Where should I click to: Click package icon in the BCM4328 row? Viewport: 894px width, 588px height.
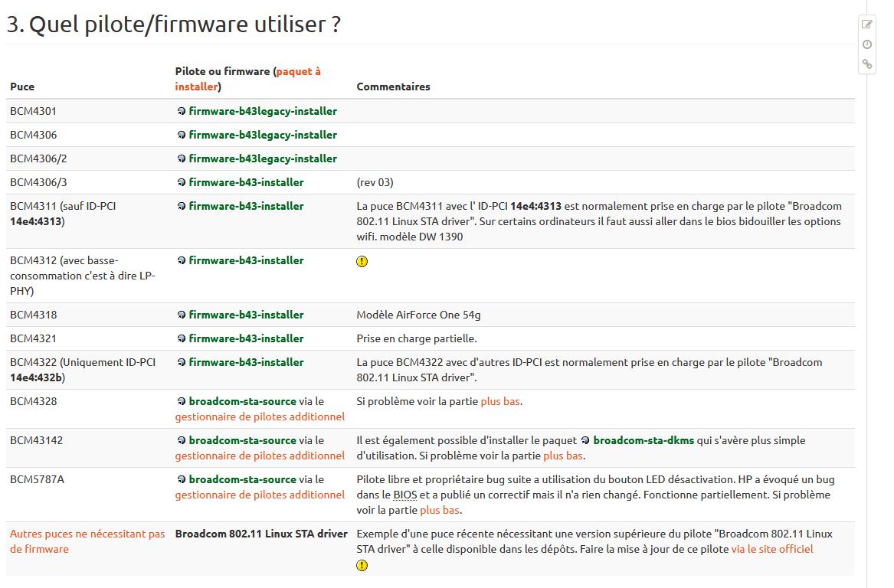click(181, 401)
